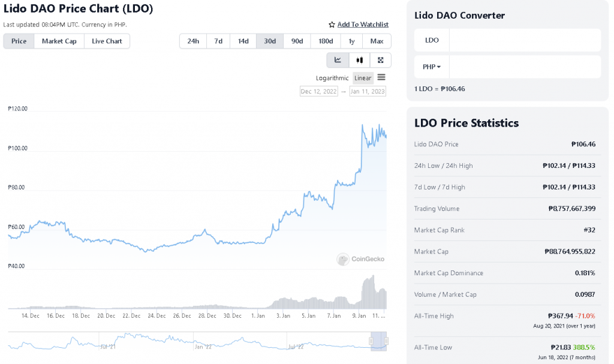Click the Jul '21 navigator label
This screenshot has width=614, height=364.
(108, 347)
